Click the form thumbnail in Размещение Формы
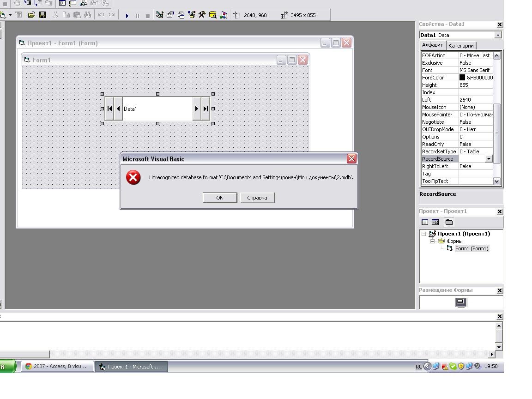 pos(461,302)
